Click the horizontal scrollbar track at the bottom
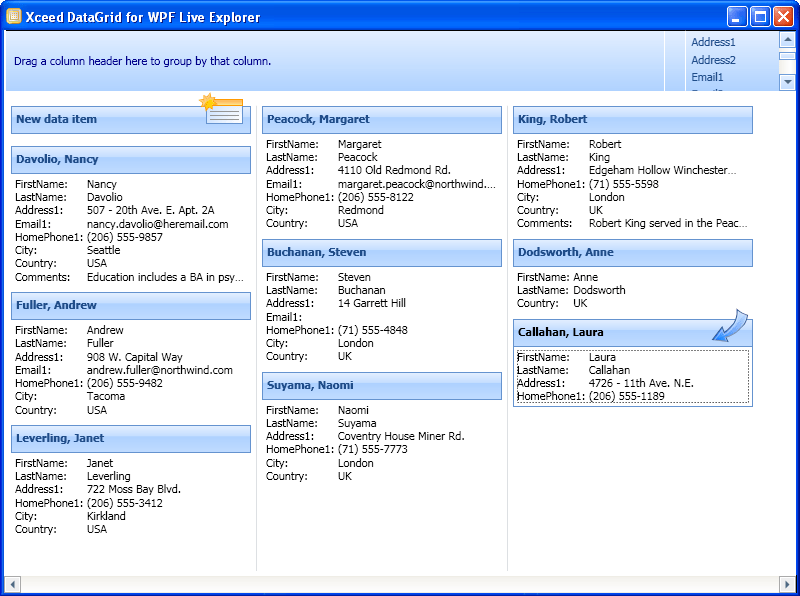This screenshot has width=800, height=596. [400, 581]
